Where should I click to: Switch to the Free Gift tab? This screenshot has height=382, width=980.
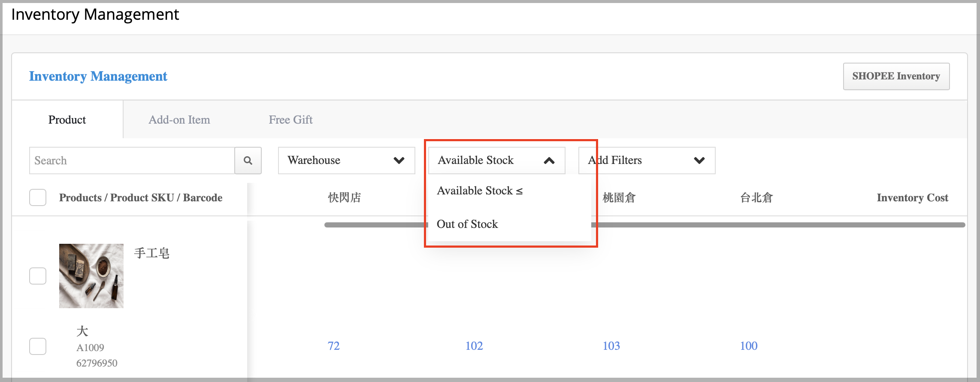[x=290, y=120]
